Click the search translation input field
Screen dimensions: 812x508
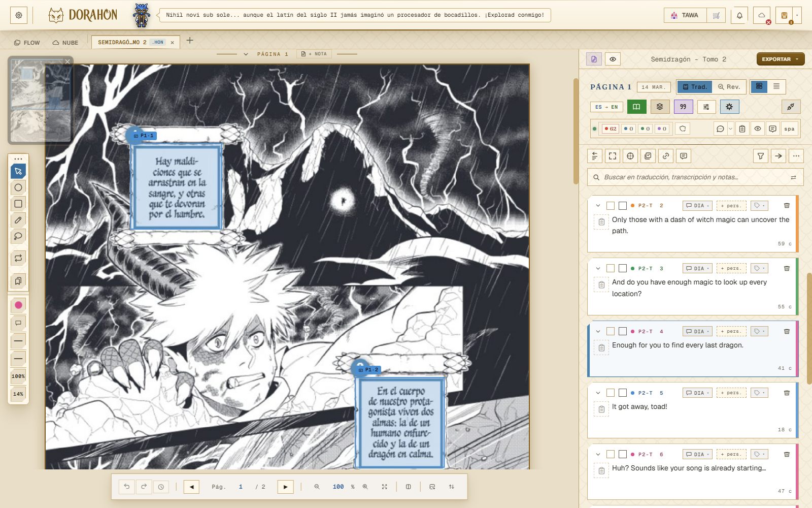pos(695,177)
